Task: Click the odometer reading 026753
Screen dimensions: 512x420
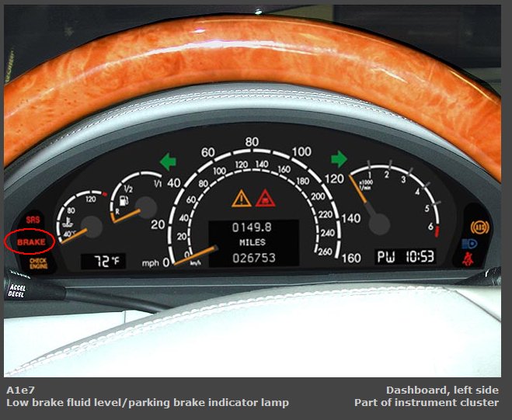Action: [253, 257]
